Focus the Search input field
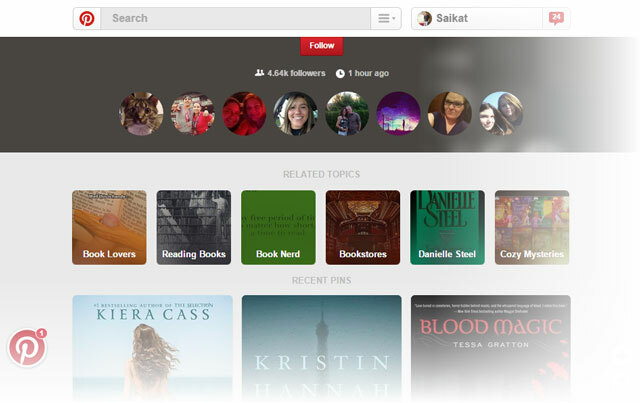 click(x=236, y=18)
